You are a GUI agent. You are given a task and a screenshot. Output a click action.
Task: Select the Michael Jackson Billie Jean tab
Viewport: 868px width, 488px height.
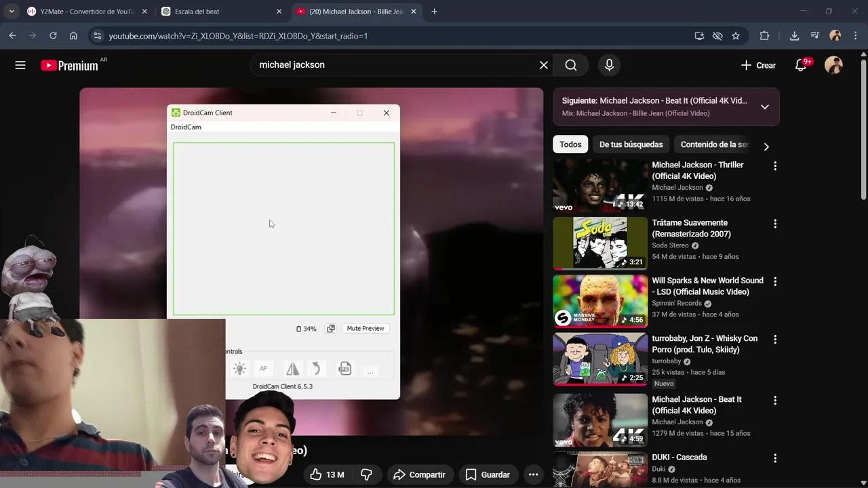tap(356, 12)
